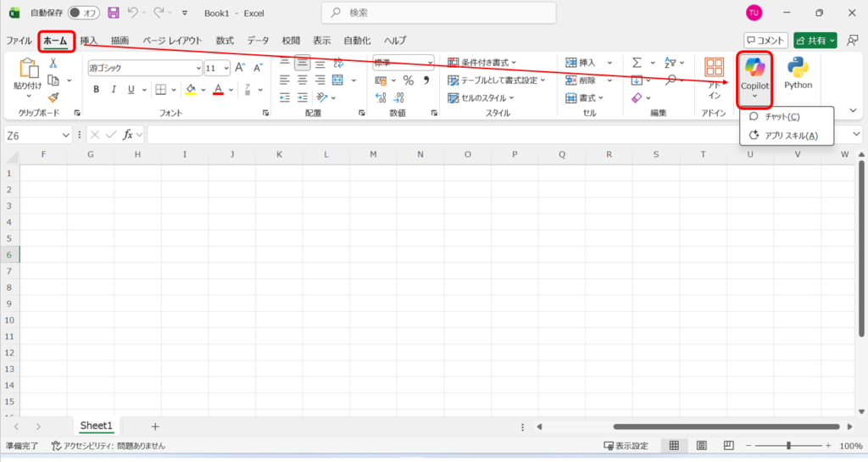This screenshot has width=868, height=462.
Task: Click the 共有 (Share) button
Action: point(815,41)
